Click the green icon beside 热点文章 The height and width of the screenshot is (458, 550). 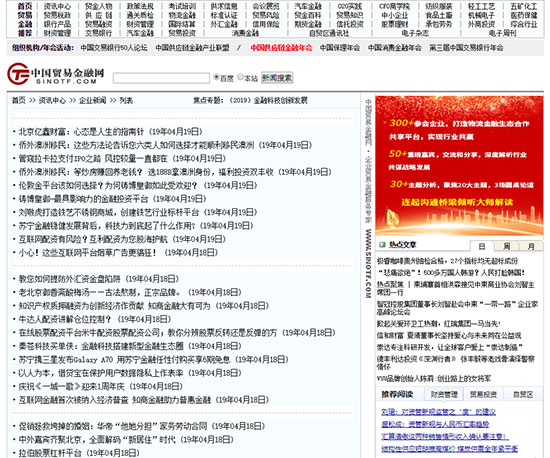click(382, 244)
